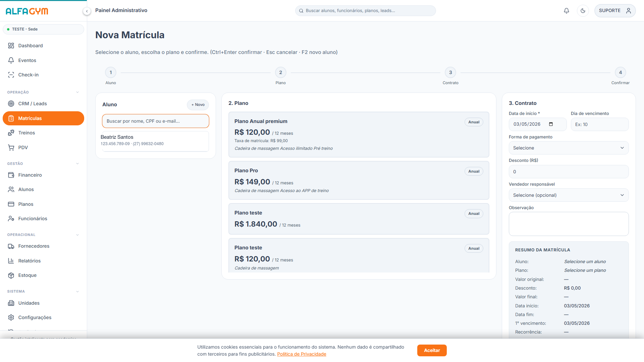Click Anual badge on Plano Pro
This screenshot has width=644, height=362.
[474, 171]
